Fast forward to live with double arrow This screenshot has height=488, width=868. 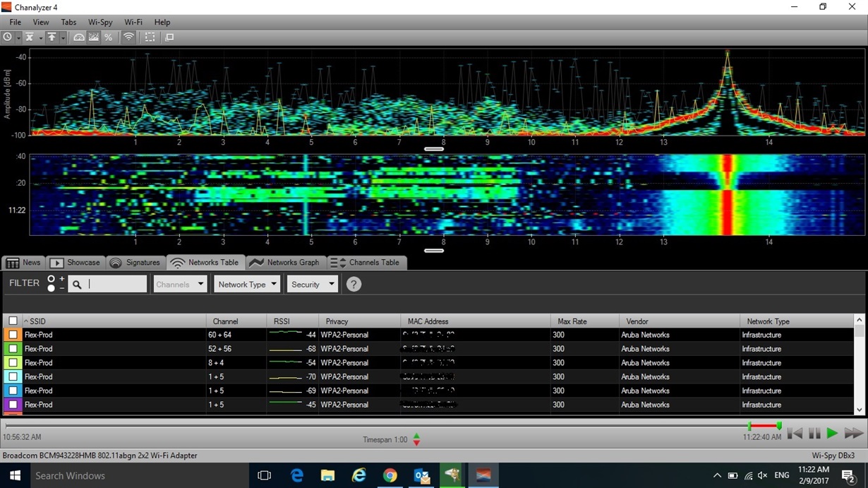[854, 433]
